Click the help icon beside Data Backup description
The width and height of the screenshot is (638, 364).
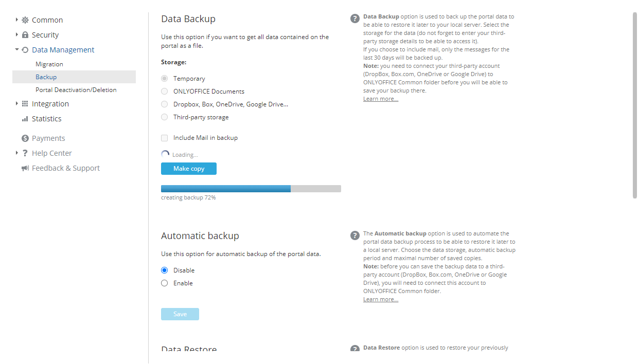355,18
